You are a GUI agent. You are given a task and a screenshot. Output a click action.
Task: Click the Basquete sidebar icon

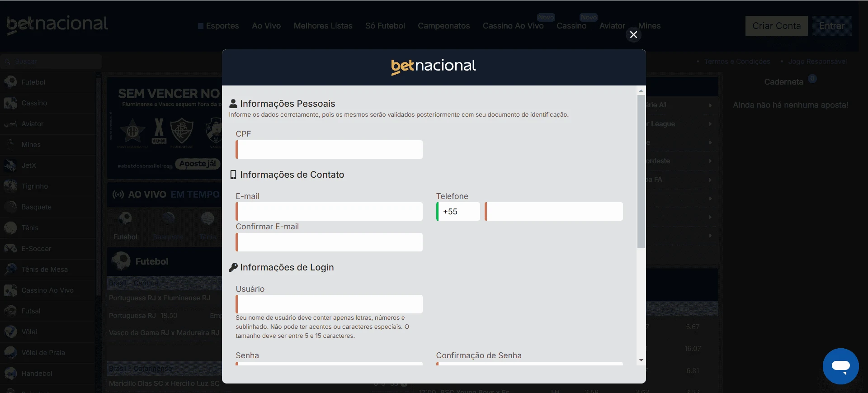click(10, 207)
